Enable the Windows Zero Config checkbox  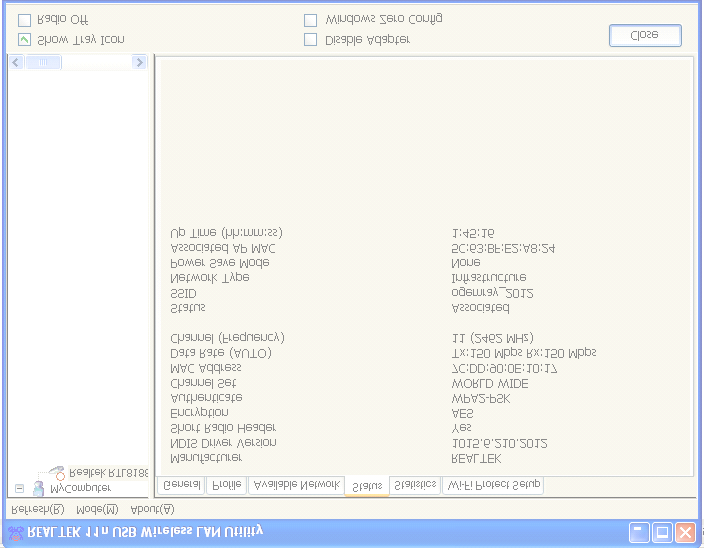click(310, 20)
